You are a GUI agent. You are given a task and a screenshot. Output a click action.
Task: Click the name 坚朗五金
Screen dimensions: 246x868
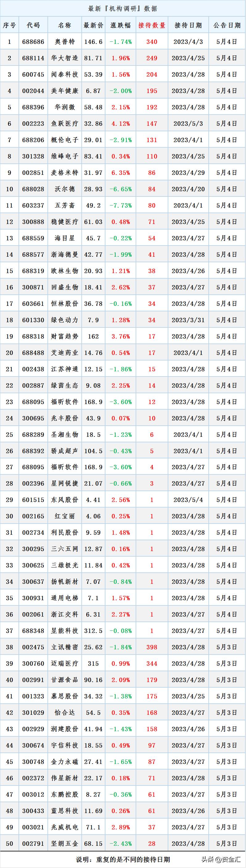coord(64,843)
